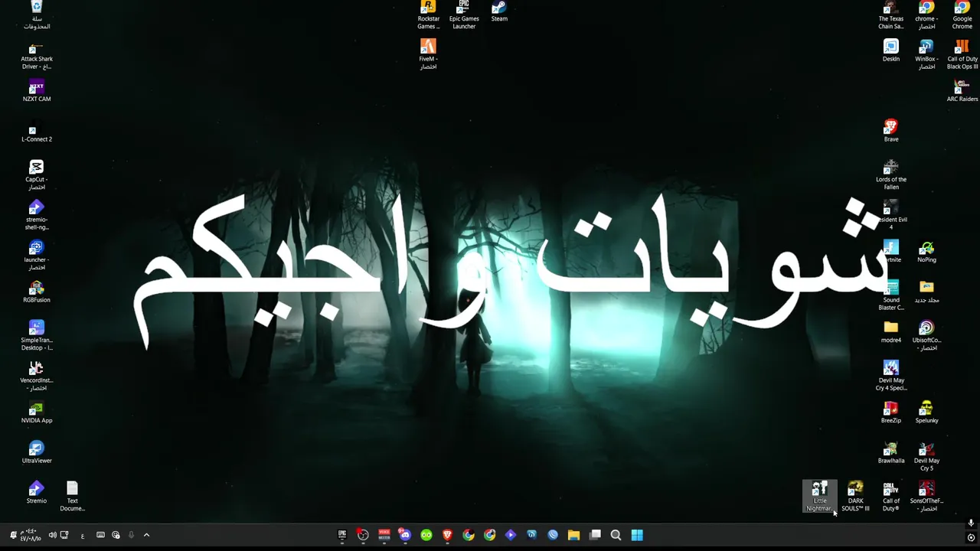Select the BreeZip desktop icon
980x551 pixels.
(x=891, y=412)
